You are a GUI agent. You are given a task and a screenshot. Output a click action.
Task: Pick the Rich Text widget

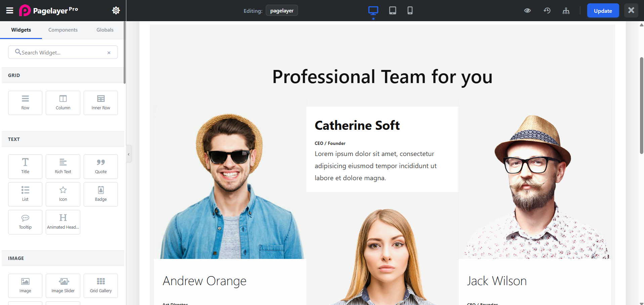coord(63,166)
